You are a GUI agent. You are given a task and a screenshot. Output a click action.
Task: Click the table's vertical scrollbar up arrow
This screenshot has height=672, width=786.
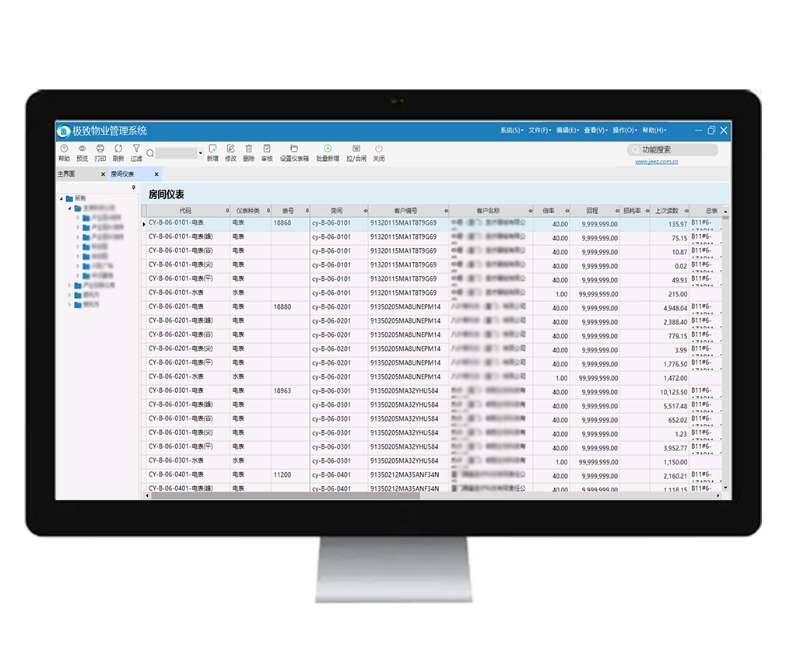pos(725,212)
